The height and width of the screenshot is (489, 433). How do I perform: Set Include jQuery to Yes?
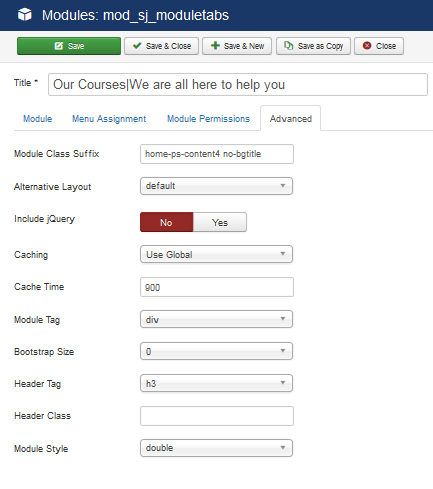coord(220,222)
